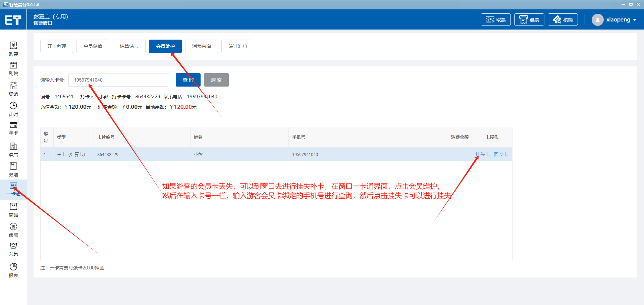Open the 统计汇总 tab
This screenshot has width=644, height=305.
tap(238, 46)
